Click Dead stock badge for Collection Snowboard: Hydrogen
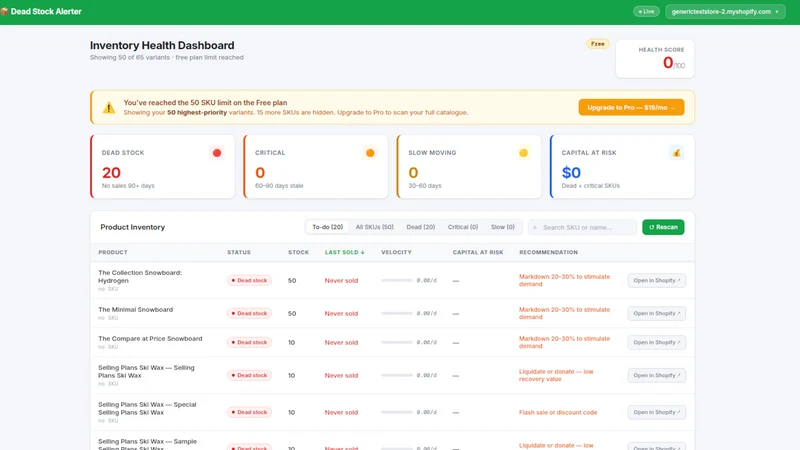The image size is (800, 450). coord(249,280)
